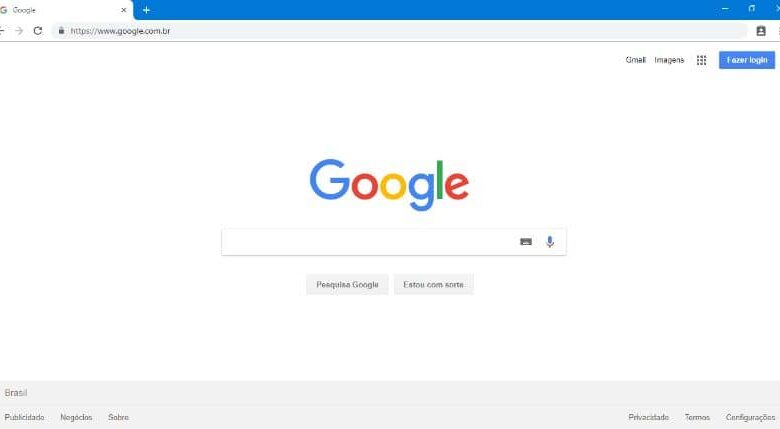Open the Google apps grid icon
This screenshot has width=780, height=429.
pos(701,60)
